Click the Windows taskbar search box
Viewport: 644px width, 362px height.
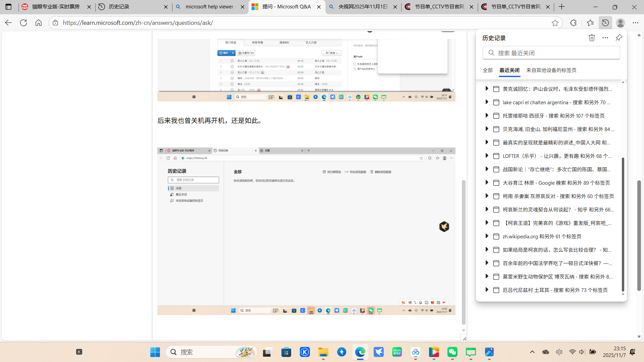pos(211,352)
